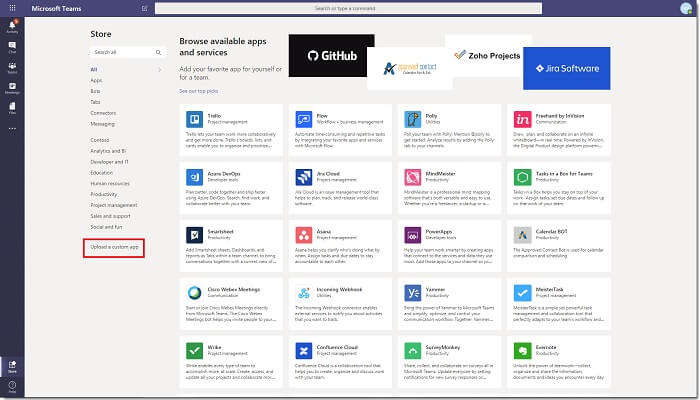Open the Jira Software featured banner
Viewport: 700px width, 400px height.
pos(567,68)
